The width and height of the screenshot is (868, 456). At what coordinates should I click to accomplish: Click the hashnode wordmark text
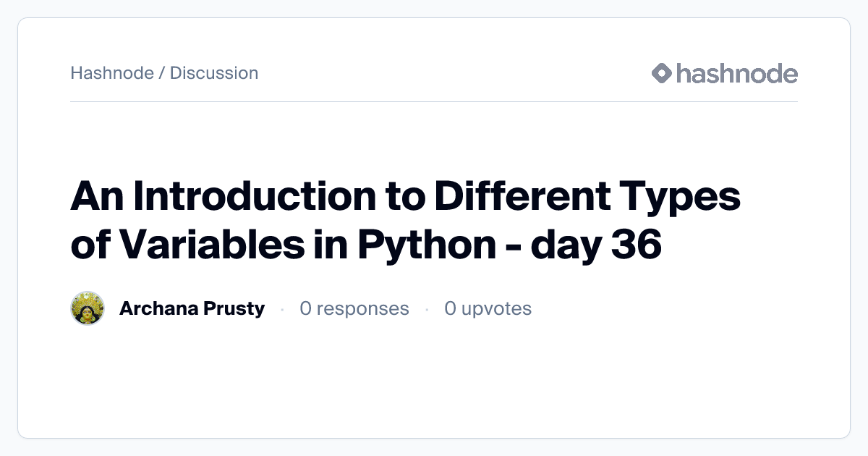point(737,73)
